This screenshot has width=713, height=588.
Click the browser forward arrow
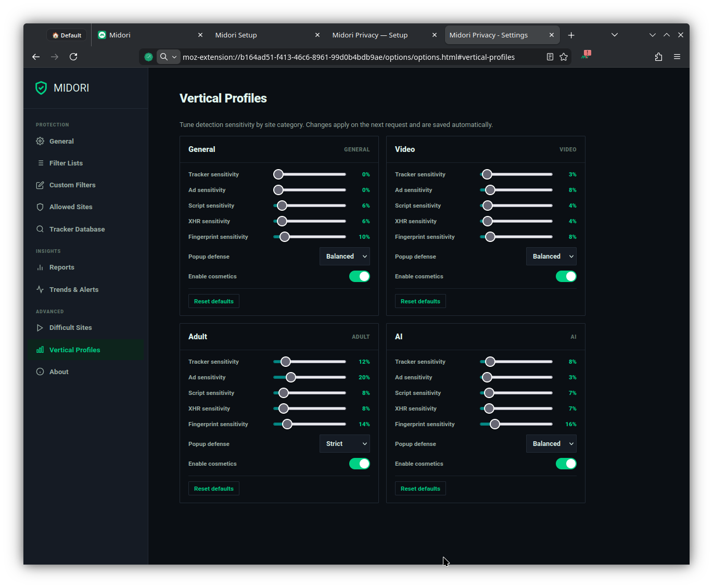coord(55,57)
